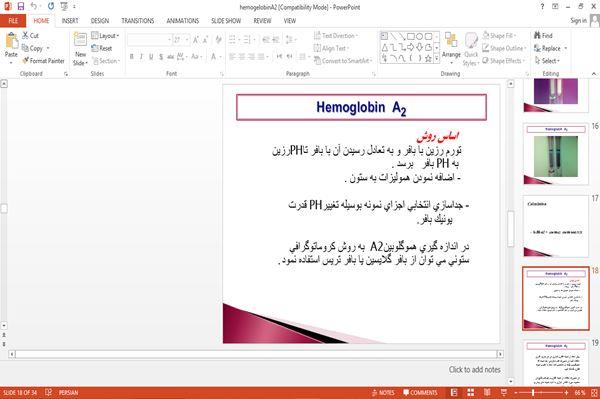The image size is (600, 399).
Task: Click the spell check icon in status bar
Action: click(48, 392)
